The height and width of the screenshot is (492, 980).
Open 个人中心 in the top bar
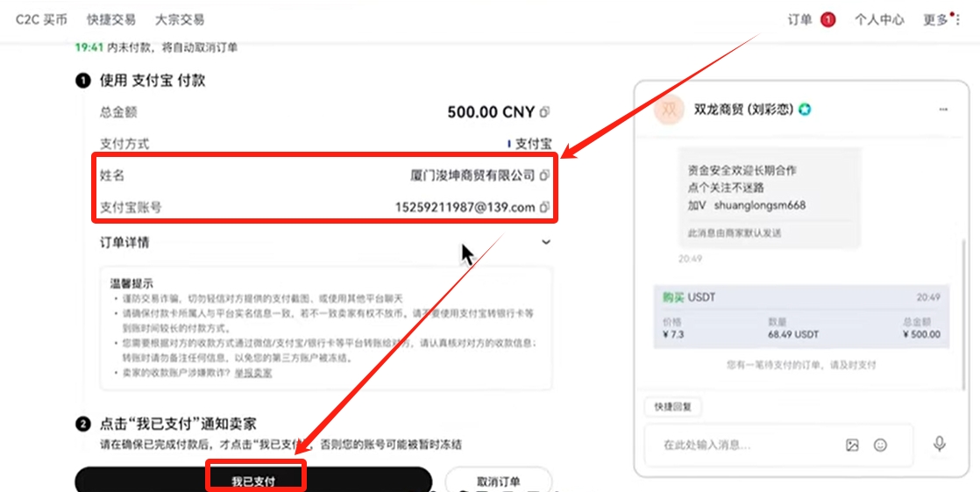879,19
